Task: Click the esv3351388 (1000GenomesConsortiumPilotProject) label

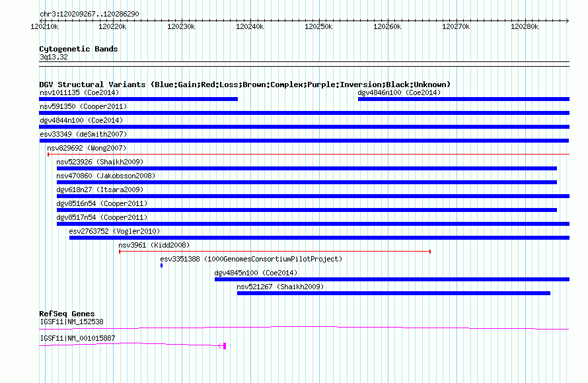Action: pyautogui.click(x=251, y=259)
